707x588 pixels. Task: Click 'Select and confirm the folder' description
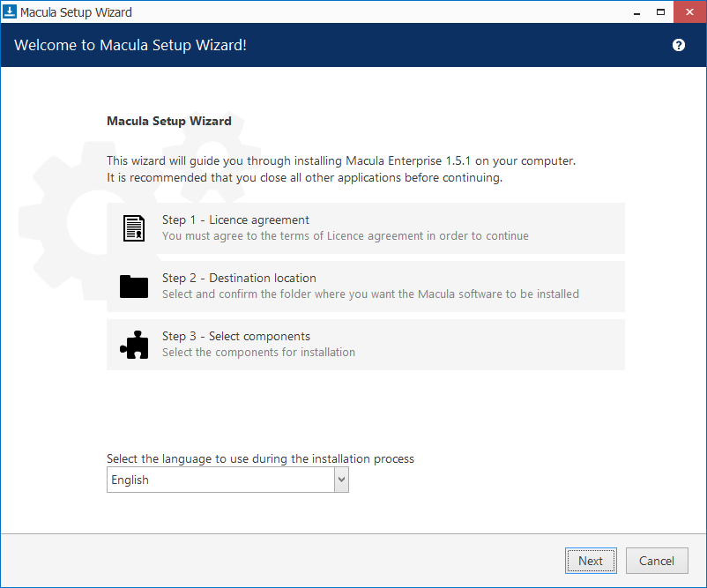point(370,294)
